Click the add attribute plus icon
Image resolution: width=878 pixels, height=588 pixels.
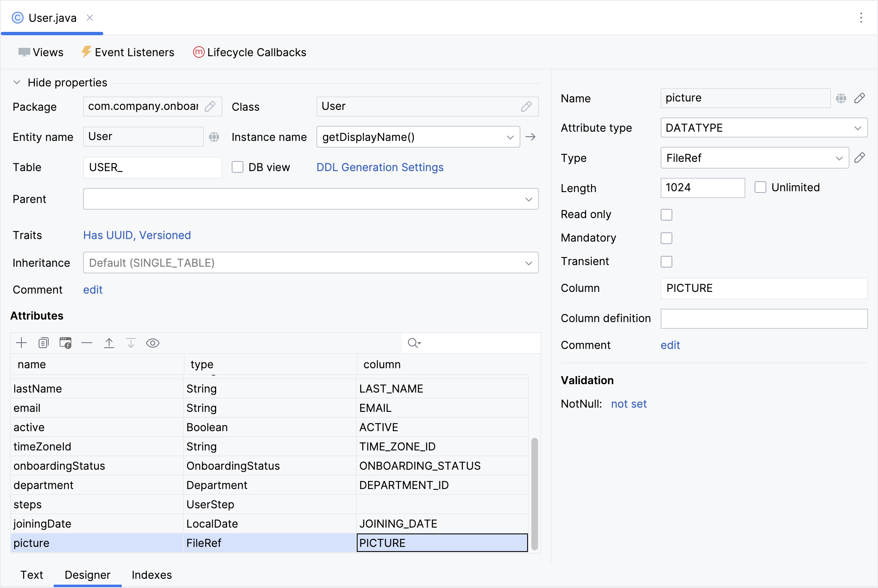point(21,343)
